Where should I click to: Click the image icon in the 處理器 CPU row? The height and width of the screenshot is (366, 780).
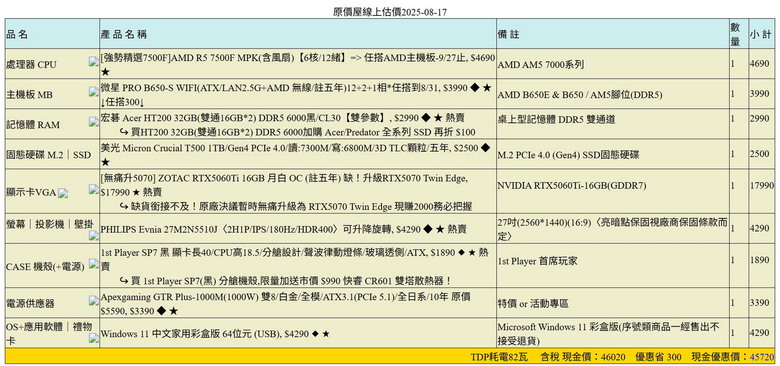pos(94,61)
